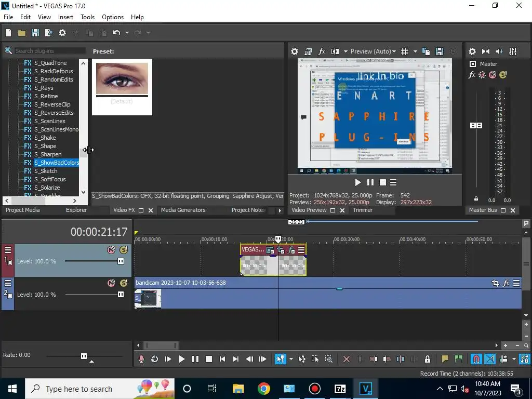The height and width of the screenshot is (399, 532).
Task: Adjust the playback Rate slider
Action: click(x=84, y=356)
